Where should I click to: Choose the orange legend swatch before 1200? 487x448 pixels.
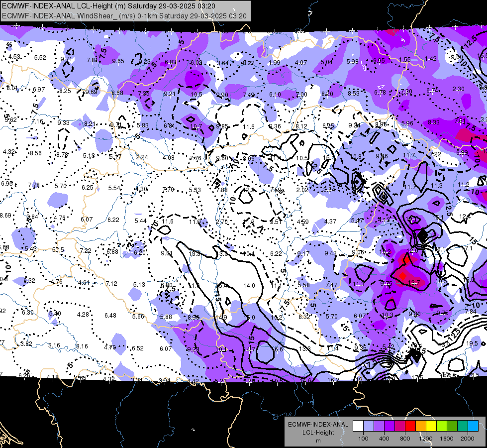pyautogui.click(x=420, y=426)
